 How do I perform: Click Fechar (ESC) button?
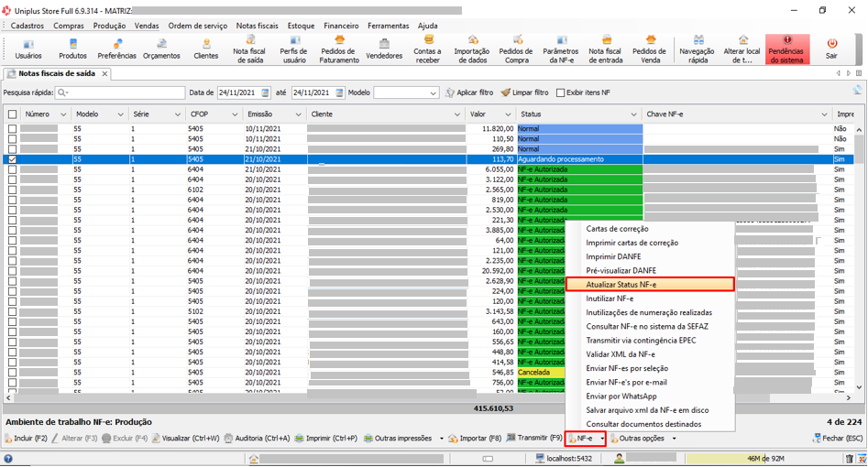tap(838, 439)
